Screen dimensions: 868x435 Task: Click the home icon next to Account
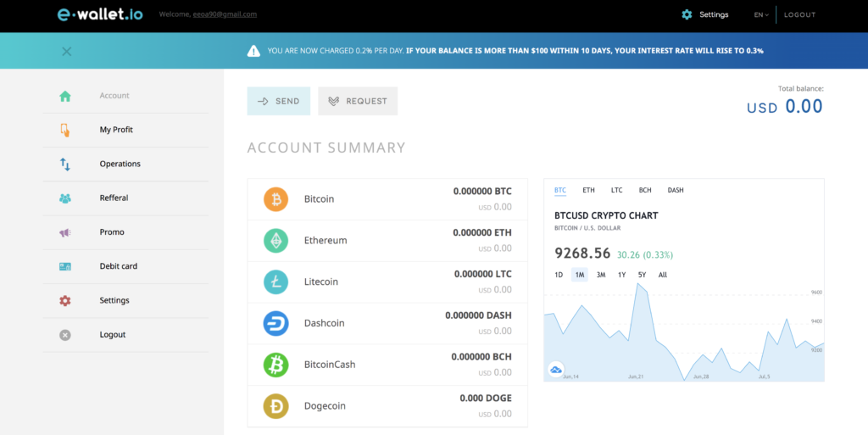64,96
